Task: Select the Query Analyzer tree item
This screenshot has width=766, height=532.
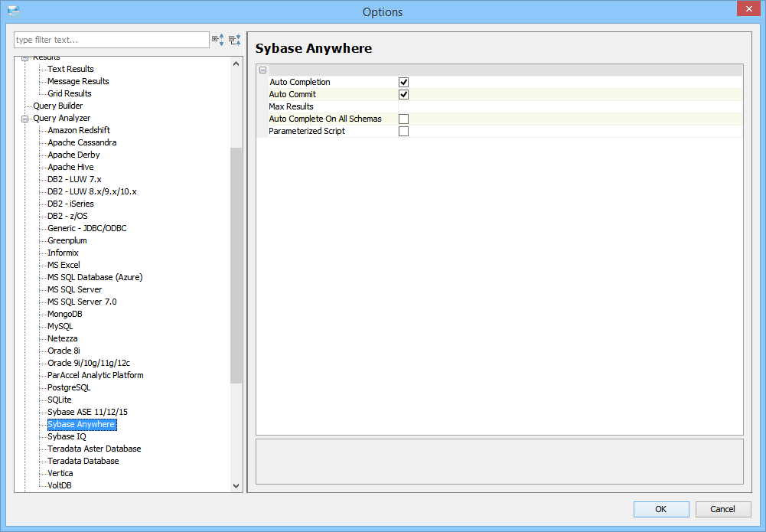Action: pos(61,118)
